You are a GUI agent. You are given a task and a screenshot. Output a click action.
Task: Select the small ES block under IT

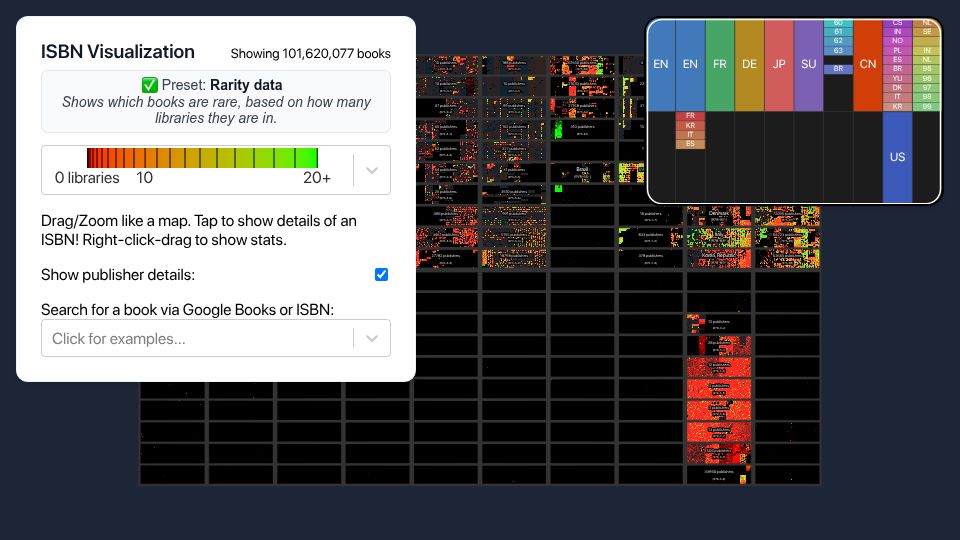(690, 144)
